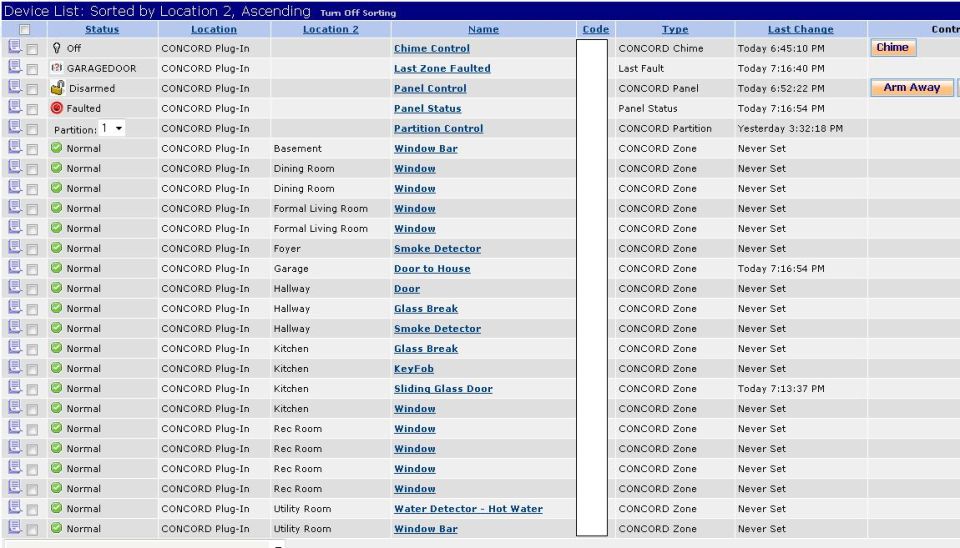Open the Chime Control device link

432,48
